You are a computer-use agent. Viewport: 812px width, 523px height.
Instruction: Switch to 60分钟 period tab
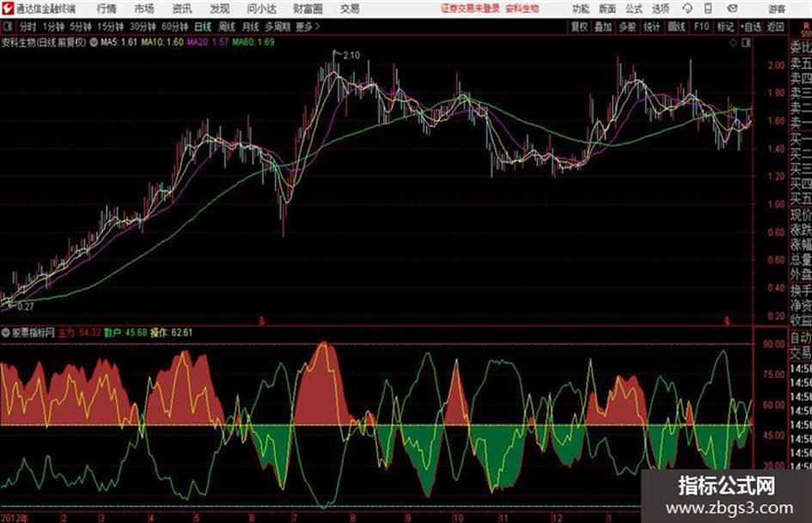point(174,27)
